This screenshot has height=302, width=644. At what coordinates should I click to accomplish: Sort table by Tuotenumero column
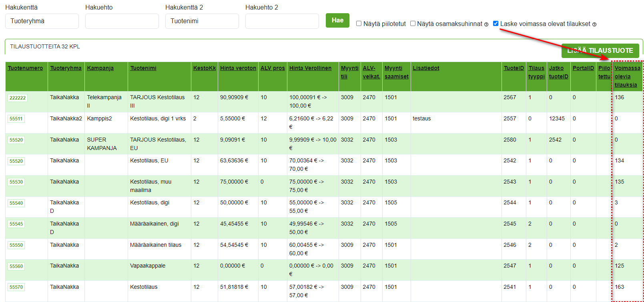[x=25, y=68]
